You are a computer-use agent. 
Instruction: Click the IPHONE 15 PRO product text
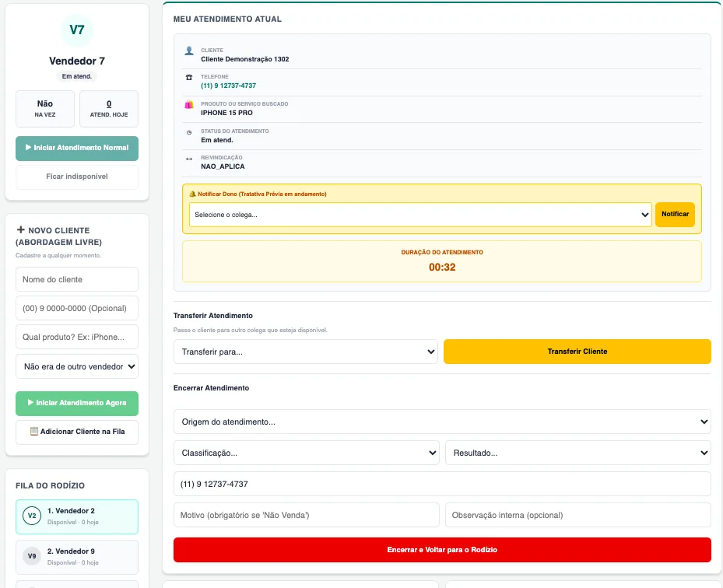[x=226, y=113]
